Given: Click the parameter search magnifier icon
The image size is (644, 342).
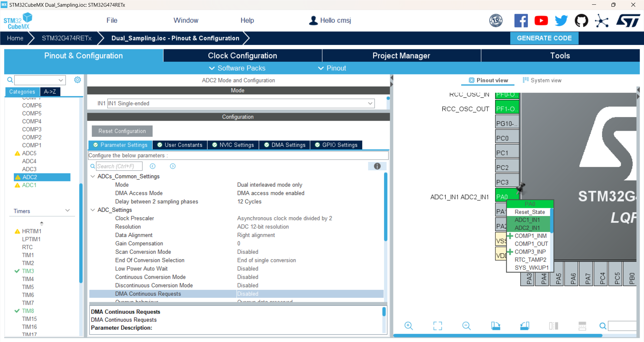Looking at the screenshot, I should (93, 166).
